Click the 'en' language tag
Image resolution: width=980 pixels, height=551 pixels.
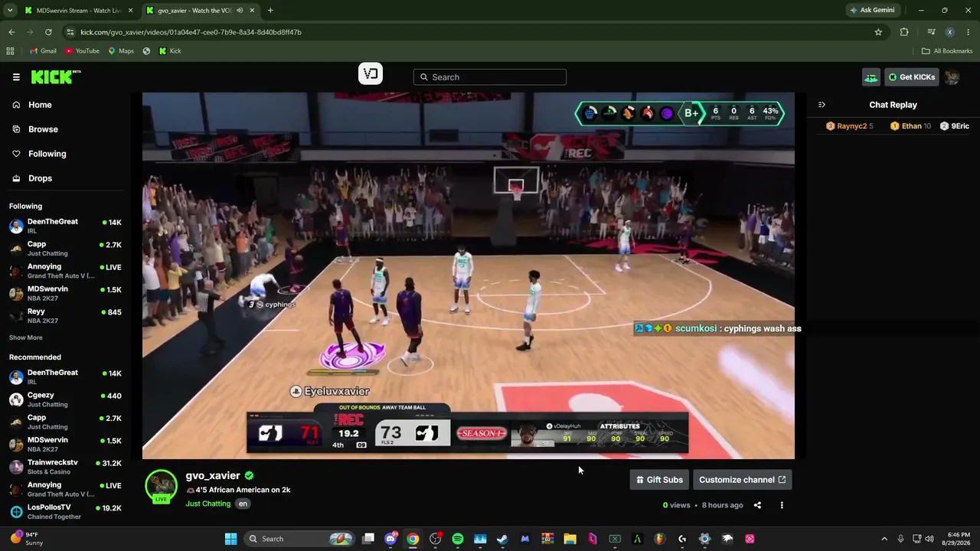[x=243, y=504]
